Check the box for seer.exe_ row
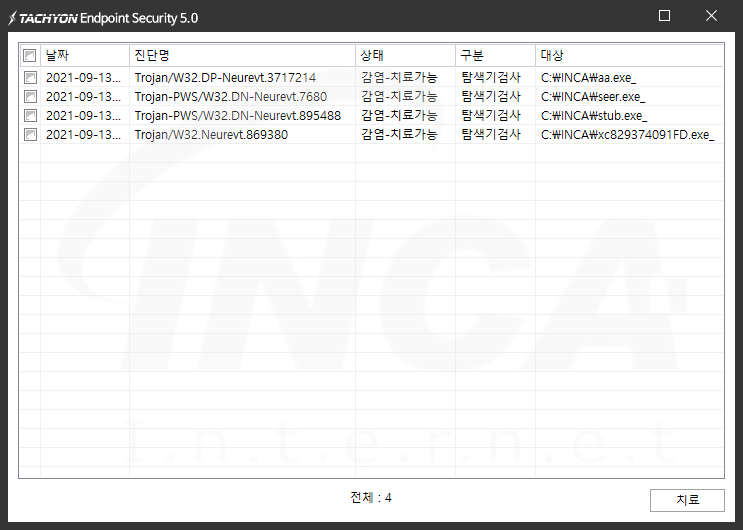Image resolution: width=743 pixels, height=530 pixels. click(x=30, y=97)
